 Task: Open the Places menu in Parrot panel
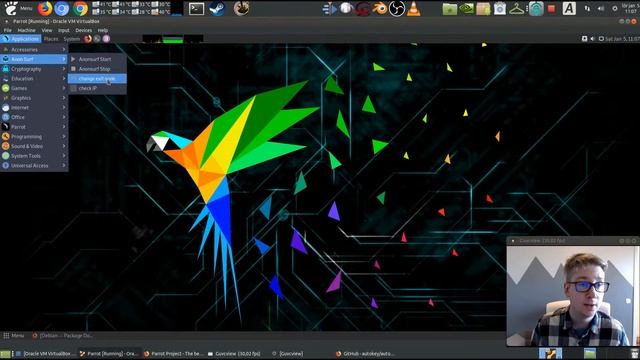click(x=51, y=39)
